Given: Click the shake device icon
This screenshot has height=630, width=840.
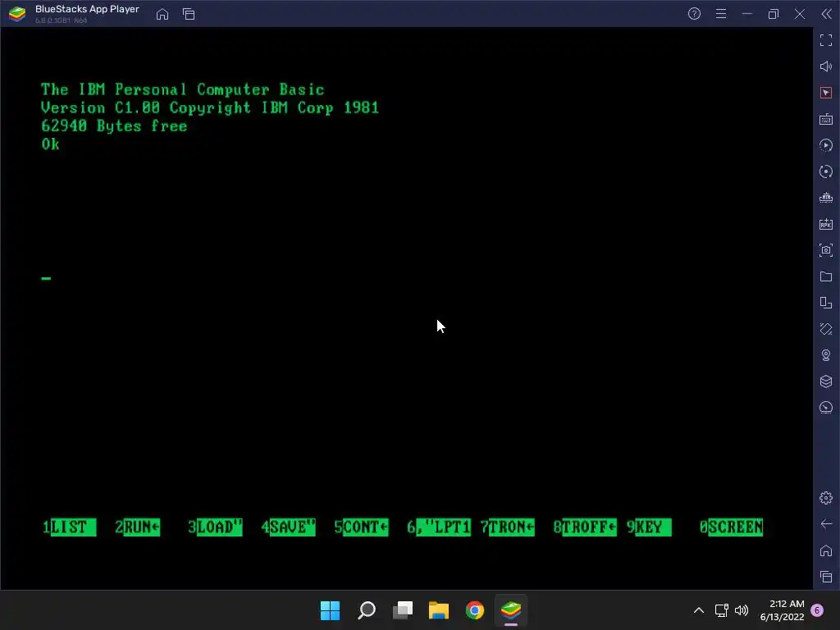Looking at the screenshot, I should [x=825, y=329].
